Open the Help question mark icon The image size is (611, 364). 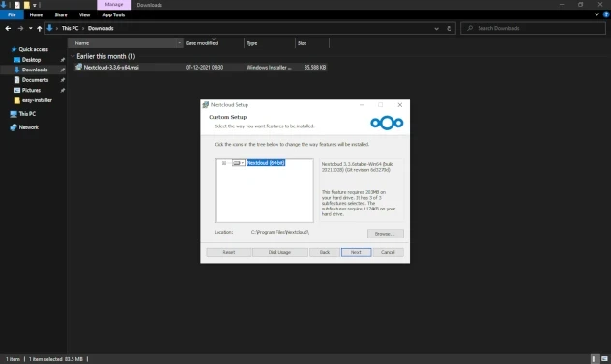click(x=606, y=14)
